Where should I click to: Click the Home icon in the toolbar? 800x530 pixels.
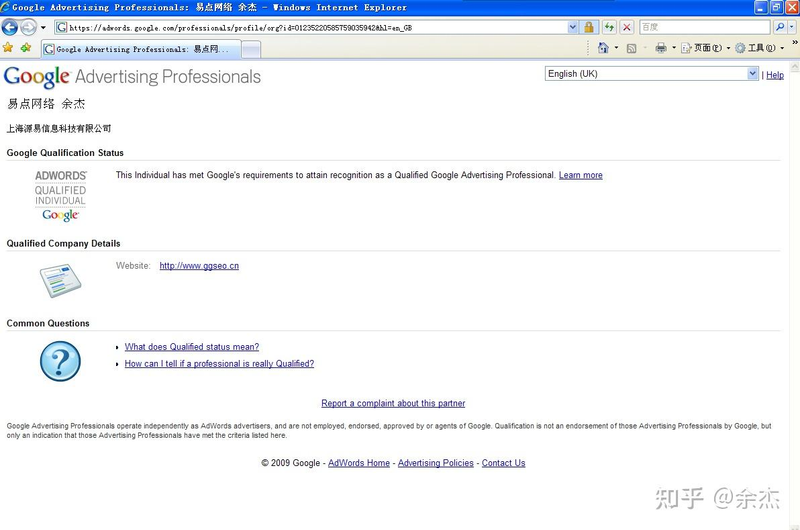click(603, 48)
